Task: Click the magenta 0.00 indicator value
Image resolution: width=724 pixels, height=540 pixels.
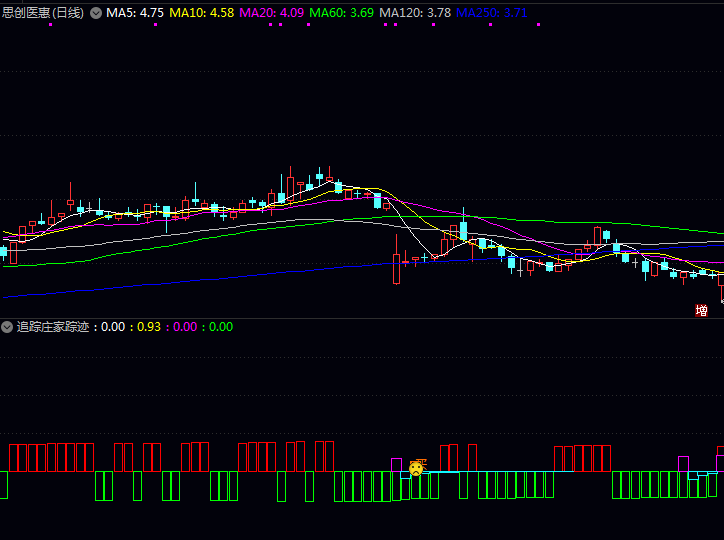Action: pos(184,327)
